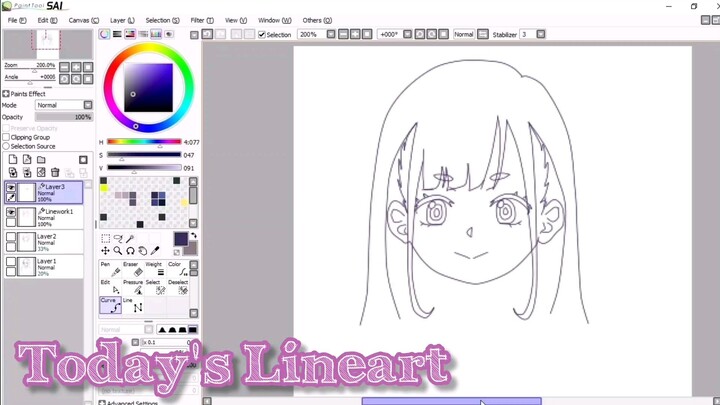Image resolution: width=720 pixels, height=405 pixels.
Task: Toggle the RGB Slider panel
Action: (118, 34)
